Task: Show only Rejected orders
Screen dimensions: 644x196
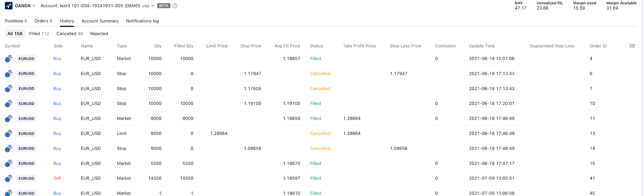Action: tap(99, 34)
